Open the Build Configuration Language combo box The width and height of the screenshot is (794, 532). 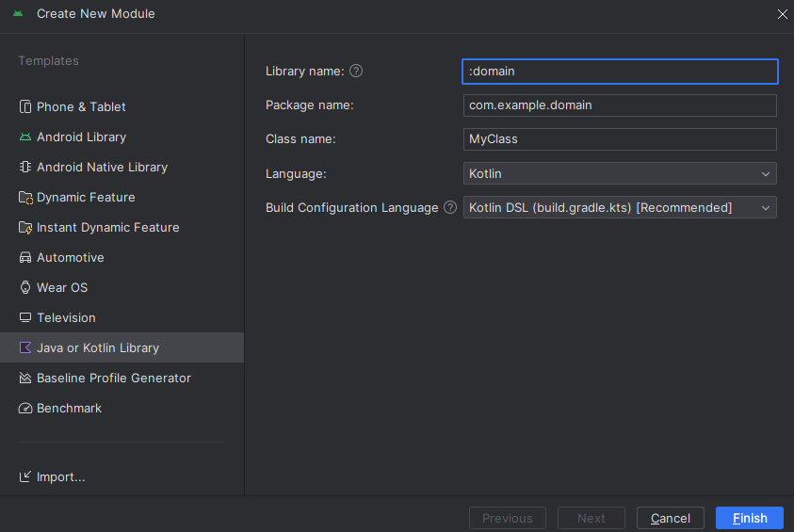(x=620, y=207)
